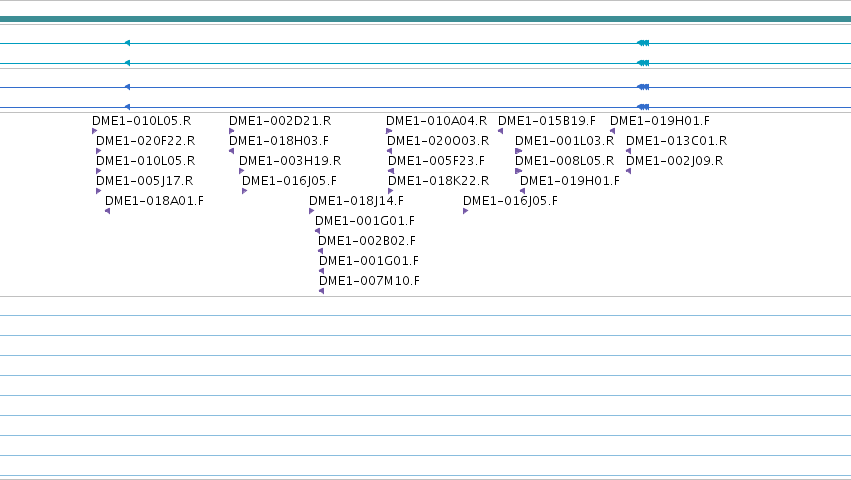The height and width of the screenshot is (480, 851).
Task: Select the DME1-020F22.R feature label
Action: 145,141
